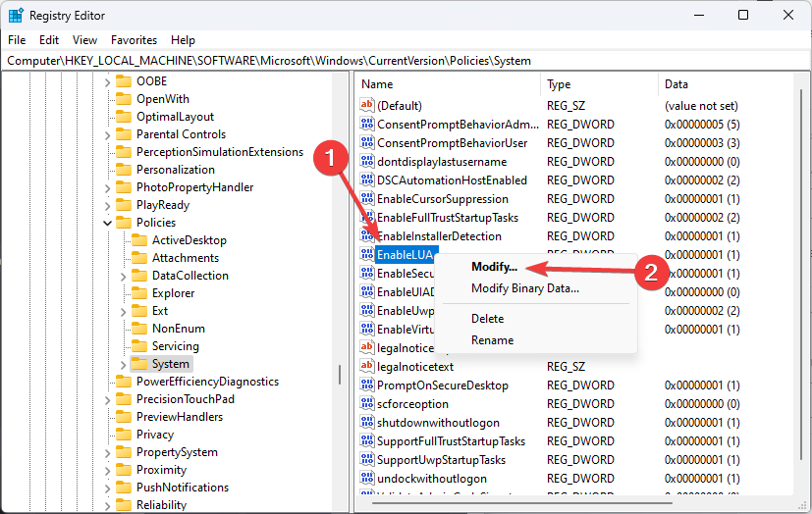Viewport: 812px width, 514px height.
Task: Open the View menu
Action: coord(84,40)
